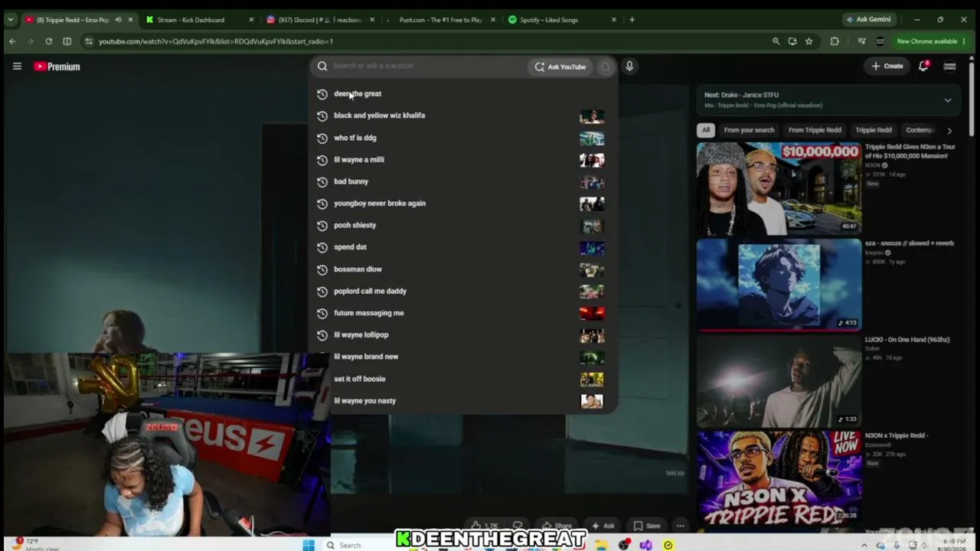This screenshot has width=980, height=551.
Task: Select the All filter chip
Action: click(706, 130)
